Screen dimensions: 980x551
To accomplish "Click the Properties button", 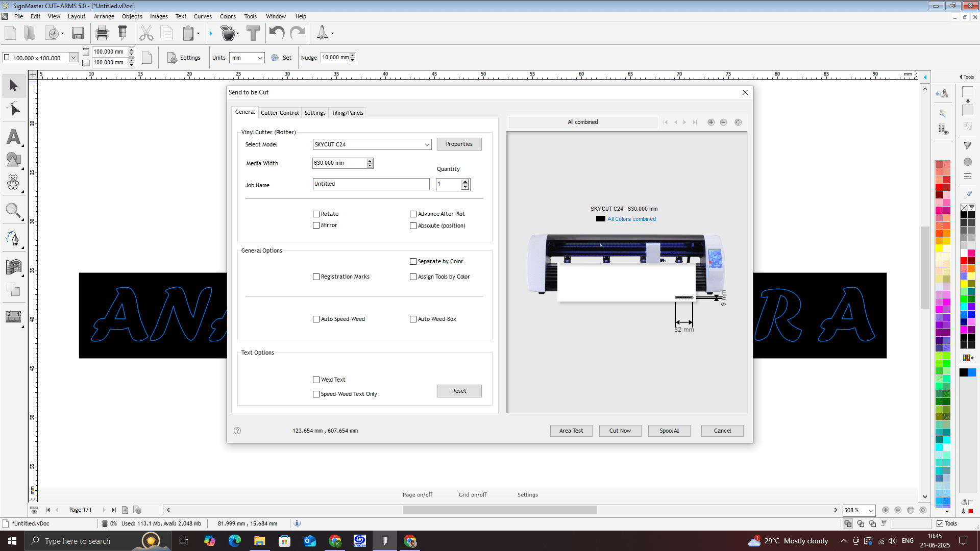I will pyautogui.click(x=459, y=144).
